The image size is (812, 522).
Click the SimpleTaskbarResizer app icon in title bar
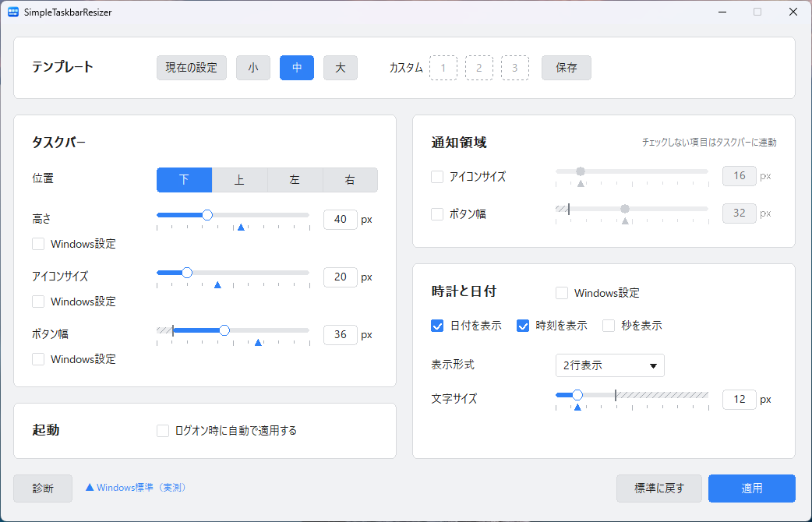[13, 12]
